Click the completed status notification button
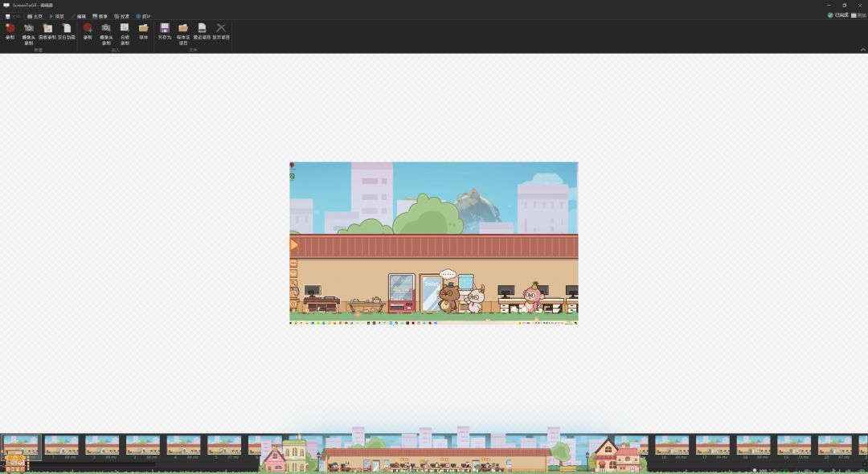The width and height of the screenshot is (868, 474). tap(837, 15)
